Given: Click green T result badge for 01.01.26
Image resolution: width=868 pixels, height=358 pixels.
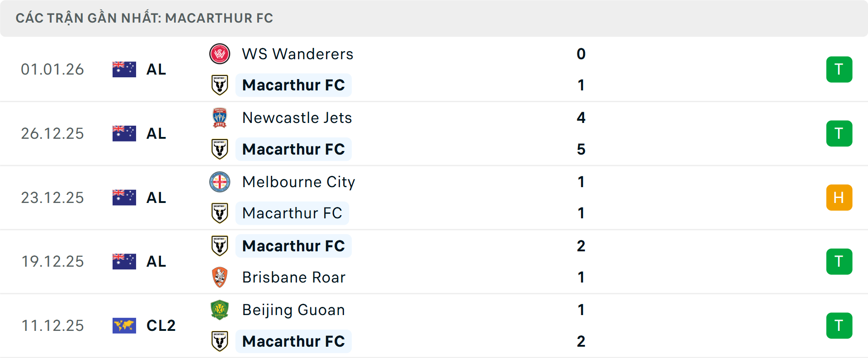Looking at the screenshot, I should (839, 69).
